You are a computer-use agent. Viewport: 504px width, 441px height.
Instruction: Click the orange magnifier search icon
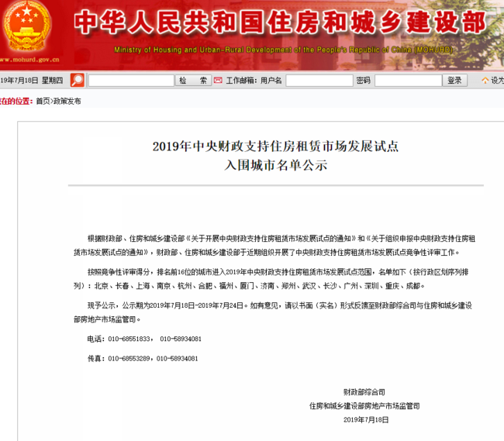tap(77, 81)
